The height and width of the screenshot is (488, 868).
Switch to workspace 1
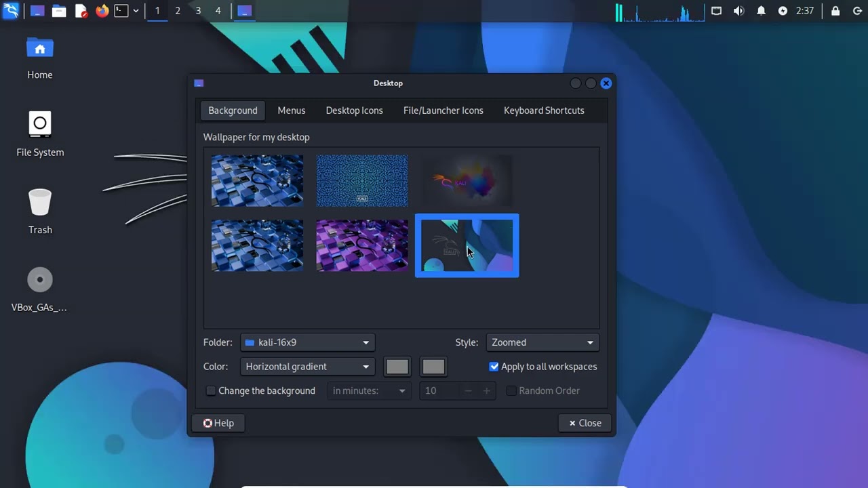click(157, 11)
